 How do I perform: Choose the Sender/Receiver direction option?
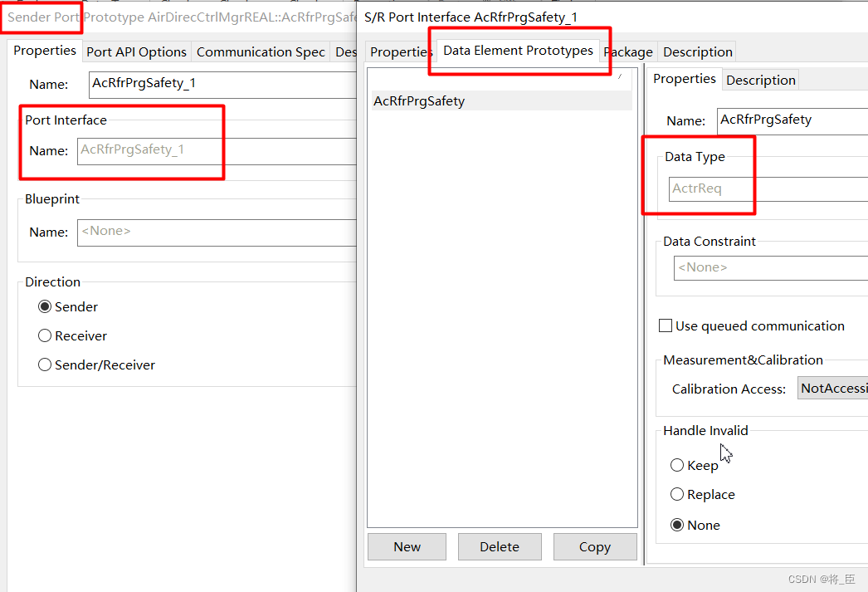[45, 365]
